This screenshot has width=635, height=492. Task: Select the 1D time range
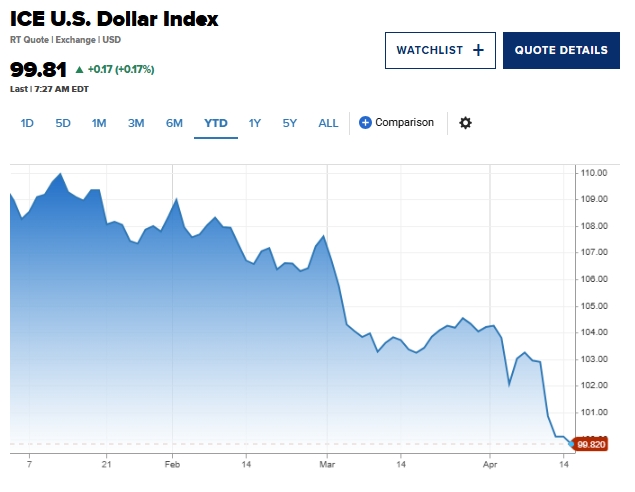click(27, 123)
